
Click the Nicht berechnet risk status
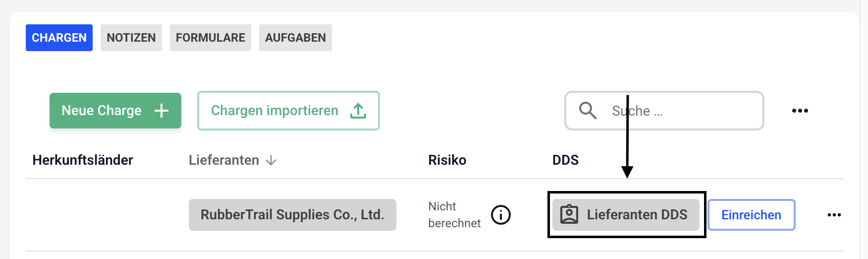(454, 215)
